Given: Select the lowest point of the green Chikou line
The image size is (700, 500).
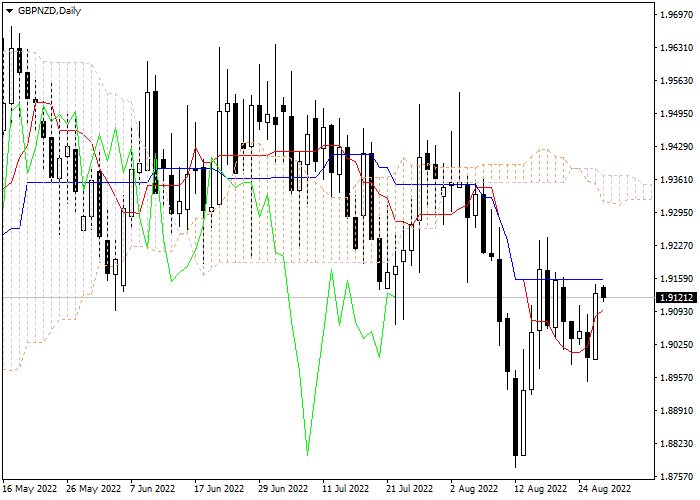Looking at the screenshot, I should click(308, 455).
